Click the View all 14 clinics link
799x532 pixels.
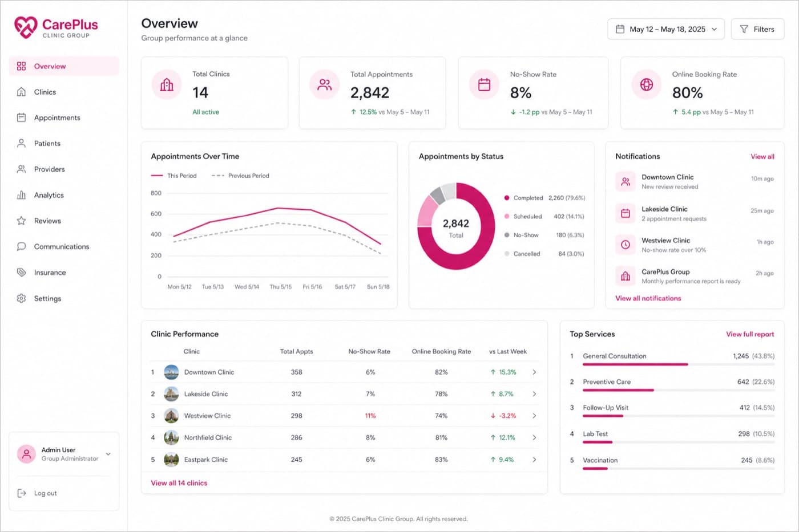179,483
